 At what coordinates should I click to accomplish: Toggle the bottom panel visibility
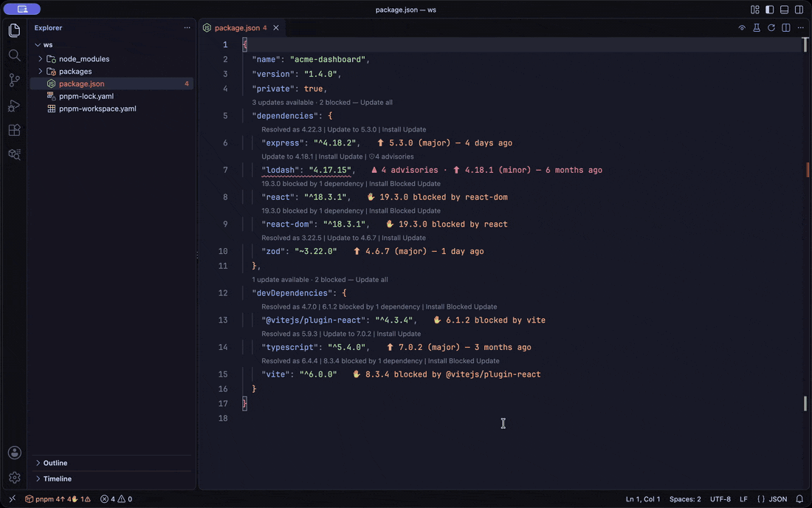coord(785,10)
